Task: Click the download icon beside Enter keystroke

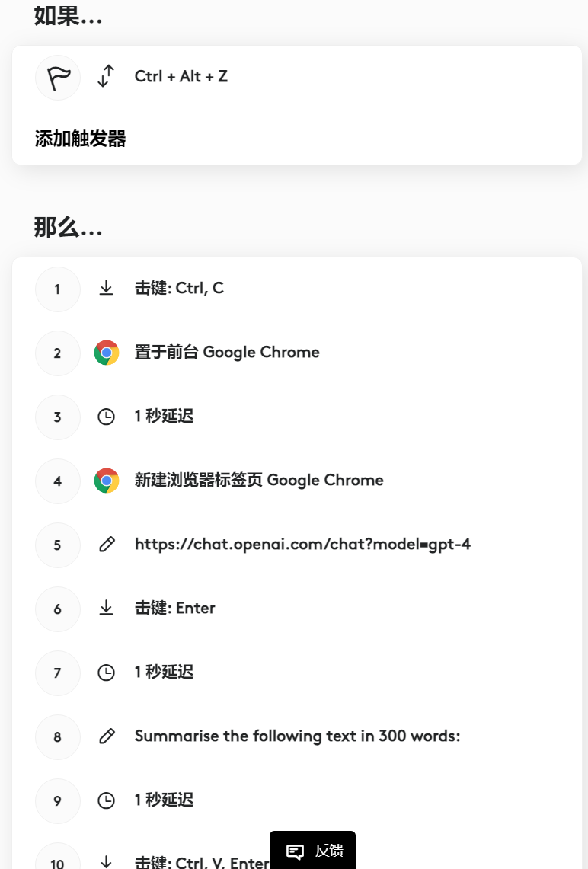Action: click(x=107, y=608)
